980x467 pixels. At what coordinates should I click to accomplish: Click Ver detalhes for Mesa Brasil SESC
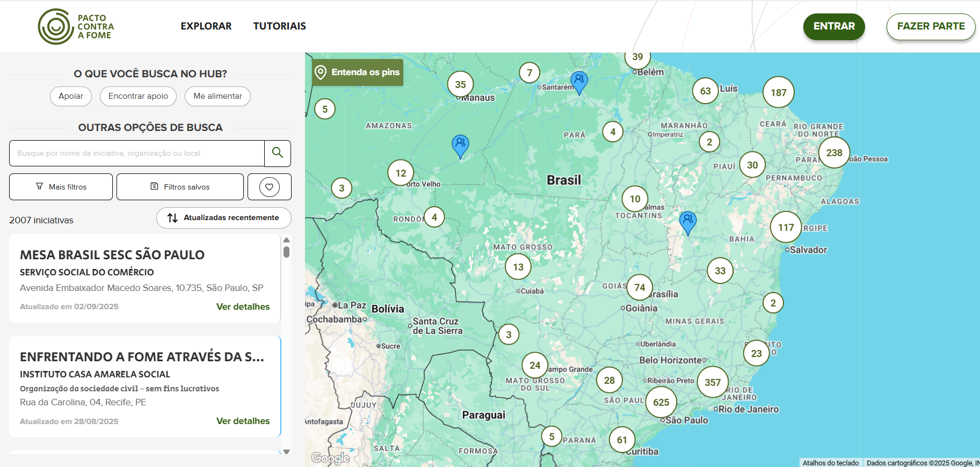coord(243,307)
